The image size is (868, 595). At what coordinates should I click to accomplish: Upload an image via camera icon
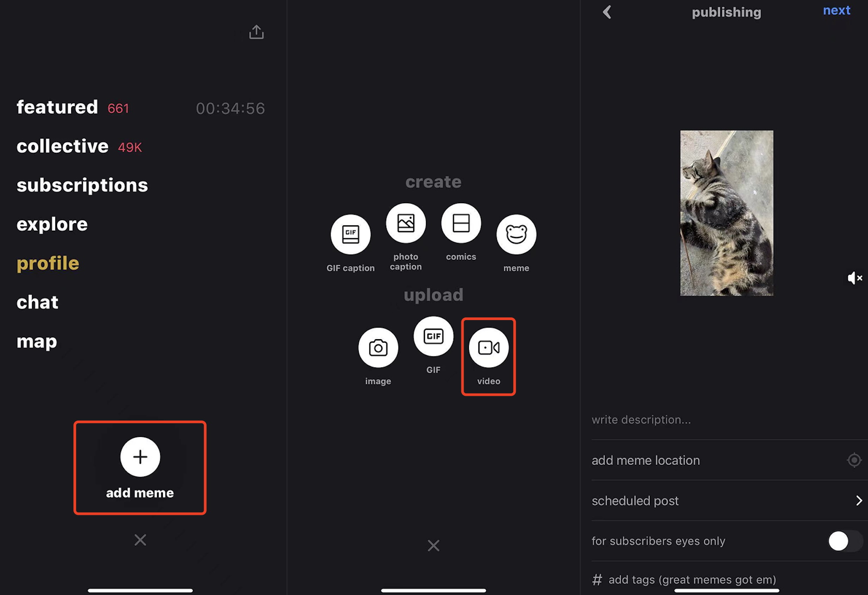(x=378, y=348)
